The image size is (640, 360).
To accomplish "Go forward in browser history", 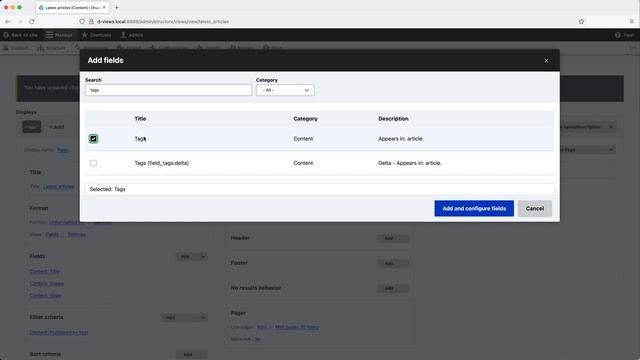I will (x=20, y=21).
